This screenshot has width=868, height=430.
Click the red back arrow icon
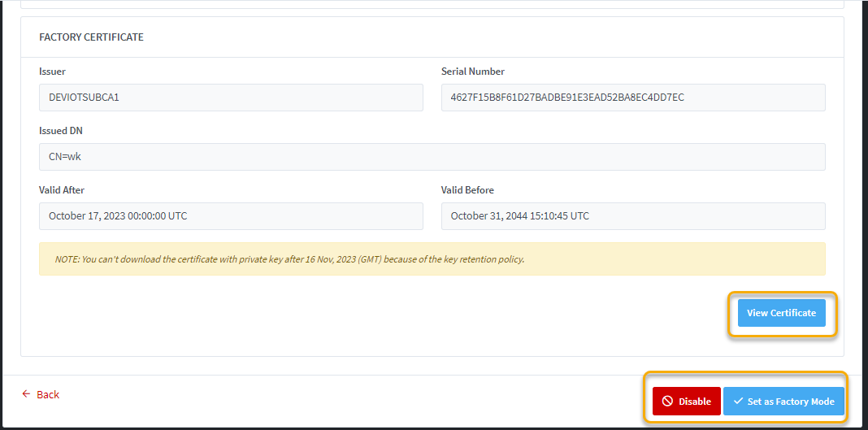click(x=26, y=394)
